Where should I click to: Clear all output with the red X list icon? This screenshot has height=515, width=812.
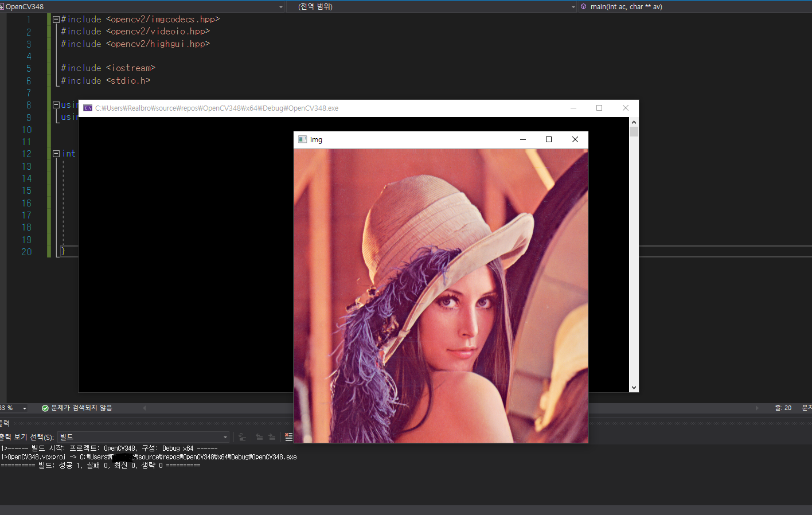[288, 437]
